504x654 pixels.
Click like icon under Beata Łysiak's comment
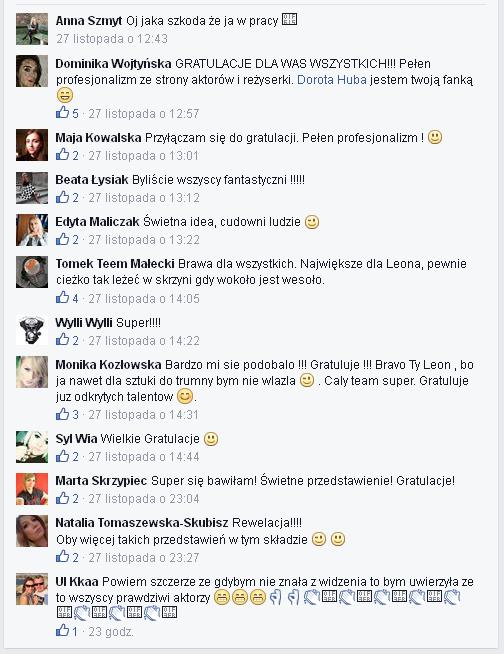(x=63, y=197)
